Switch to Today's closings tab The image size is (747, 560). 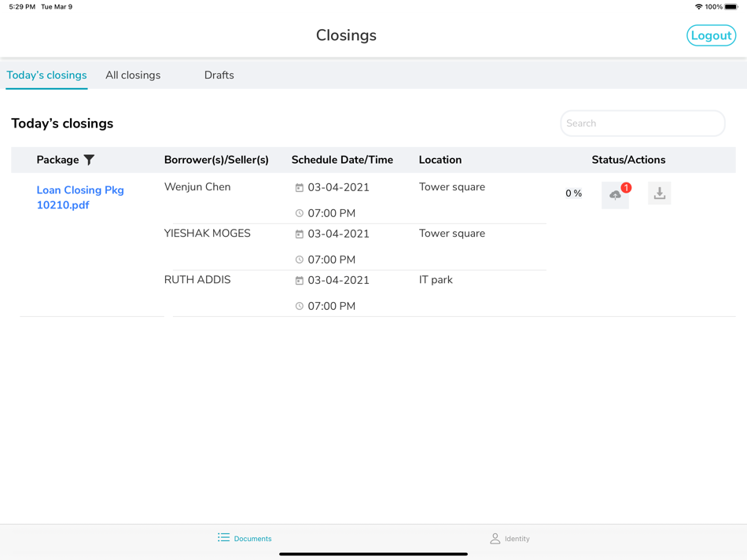pyautogui.click(x=46, y=75)
